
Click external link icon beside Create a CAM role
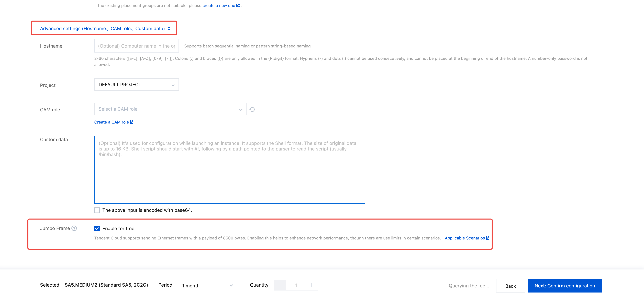[x=132, y=122]
